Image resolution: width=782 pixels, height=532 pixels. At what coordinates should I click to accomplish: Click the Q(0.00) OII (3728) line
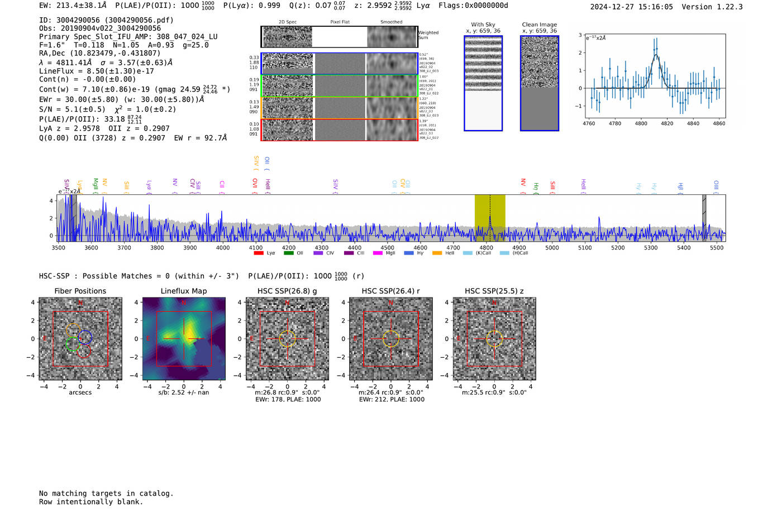click(x=133, y=138)
